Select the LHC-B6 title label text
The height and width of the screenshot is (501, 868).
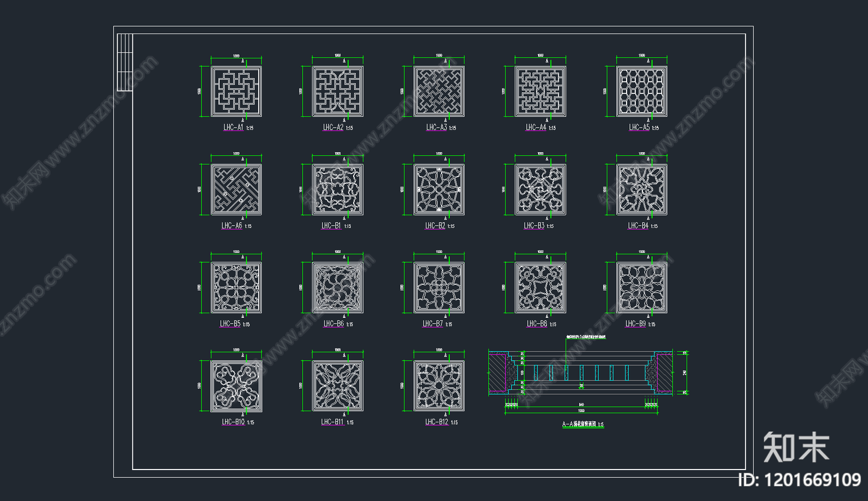pyautogui.click(x=334, y=324)
